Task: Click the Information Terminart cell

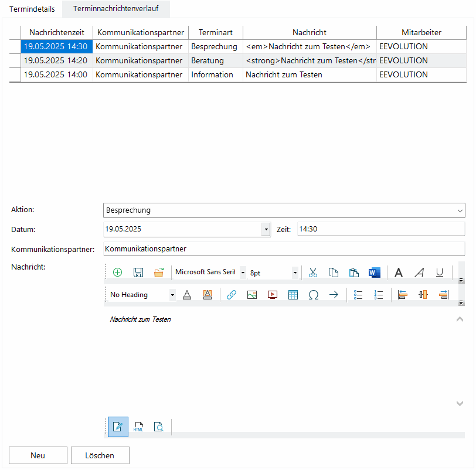Action: coord(216,74)
